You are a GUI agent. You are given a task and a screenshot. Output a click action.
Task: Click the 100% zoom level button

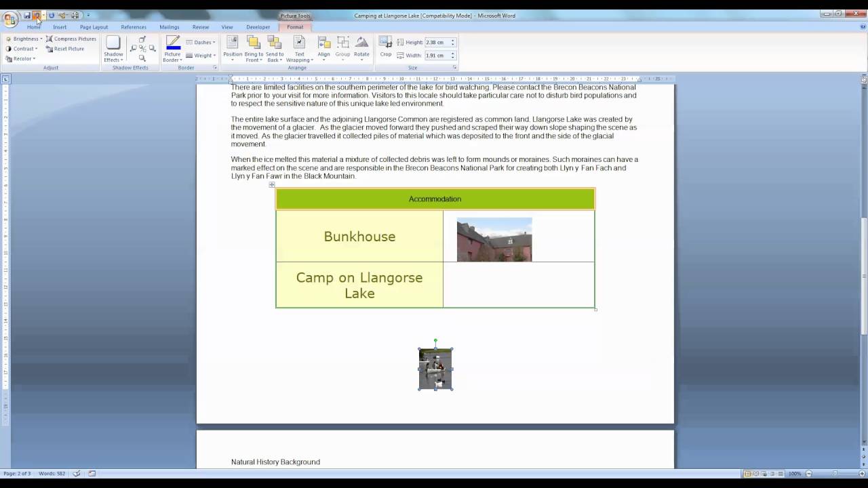[x=795, y=473]
